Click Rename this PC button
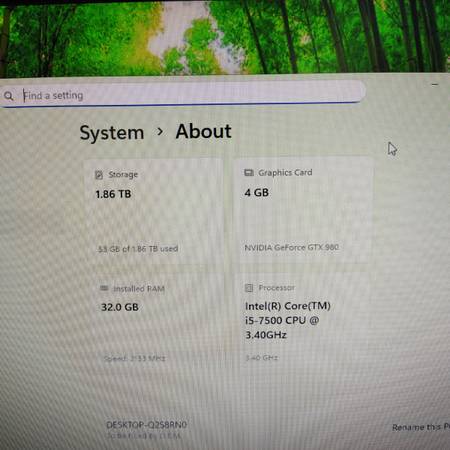This screenshot has height=450, width=450. tap(421, 427)
